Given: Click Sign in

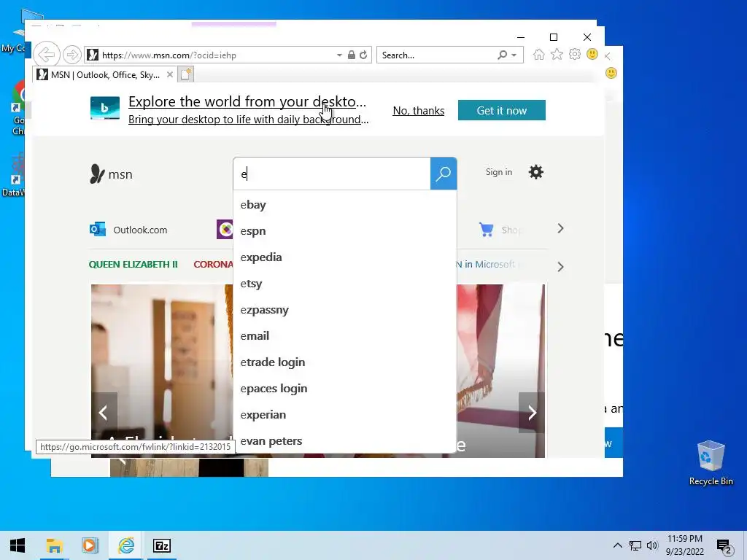Looking at the screenshot, I should 499,172.
